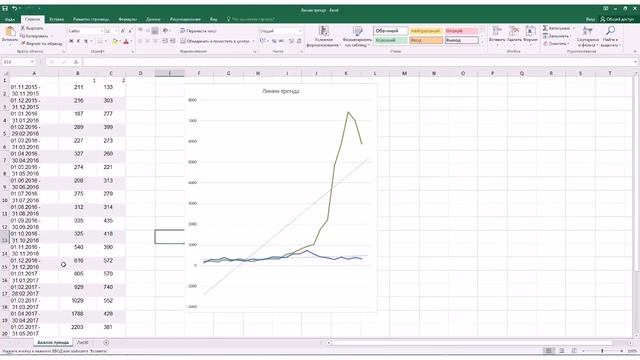Copy selection with Копировать
Image resolution: width=640 pixels, height=360 pixels.
pos(35,36)
